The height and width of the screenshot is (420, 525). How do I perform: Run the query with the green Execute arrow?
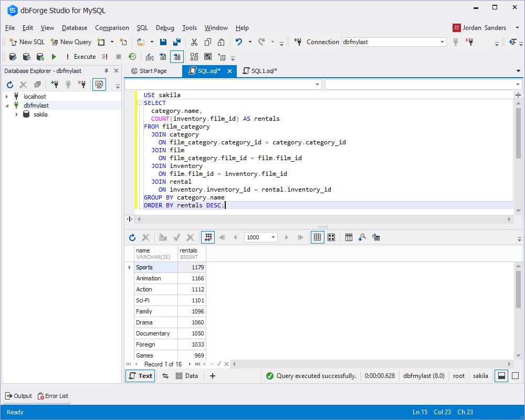pyautogui.click(x=54, y=57)
